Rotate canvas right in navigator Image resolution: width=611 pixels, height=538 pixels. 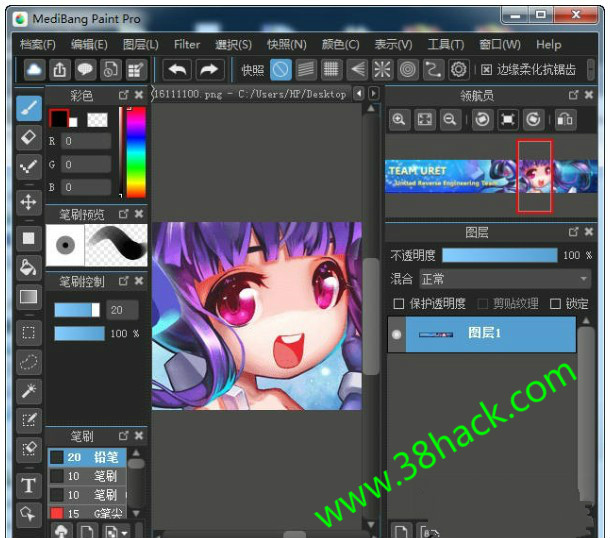pyautogui.click(x=533, y=119)
